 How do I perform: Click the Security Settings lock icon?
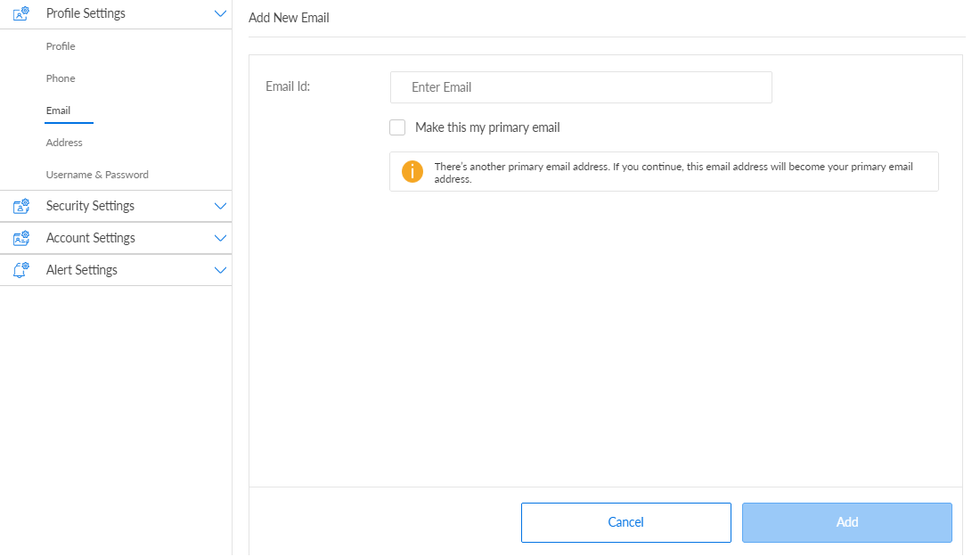21,206
